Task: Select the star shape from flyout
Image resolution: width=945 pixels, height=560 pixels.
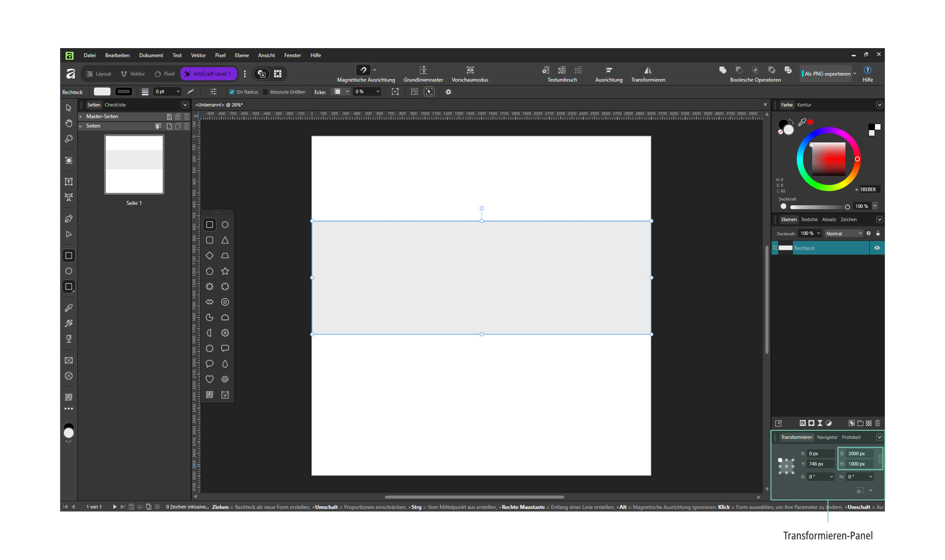Action: (225, 271)
